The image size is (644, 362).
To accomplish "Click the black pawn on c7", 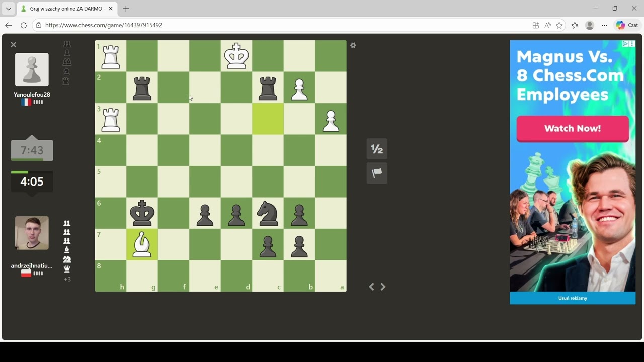I will [x=268, y=246].
